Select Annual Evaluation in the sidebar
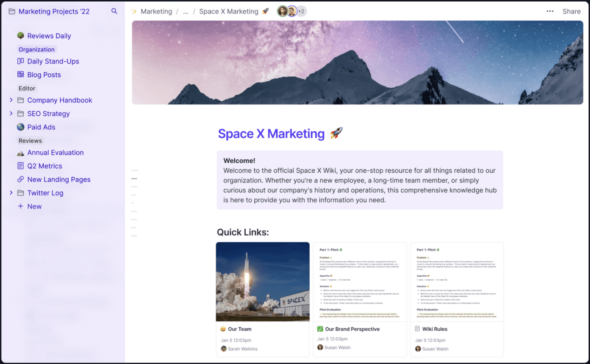 coord(56,153)
